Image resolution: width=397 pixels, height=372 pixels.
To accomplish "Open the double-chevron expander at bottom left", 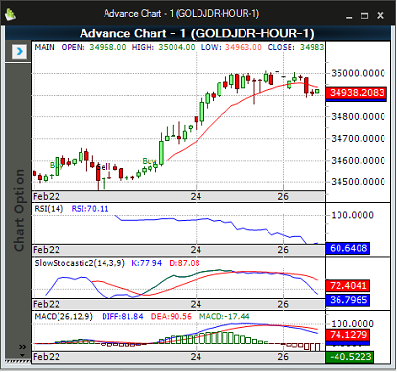I will [22, 347].
